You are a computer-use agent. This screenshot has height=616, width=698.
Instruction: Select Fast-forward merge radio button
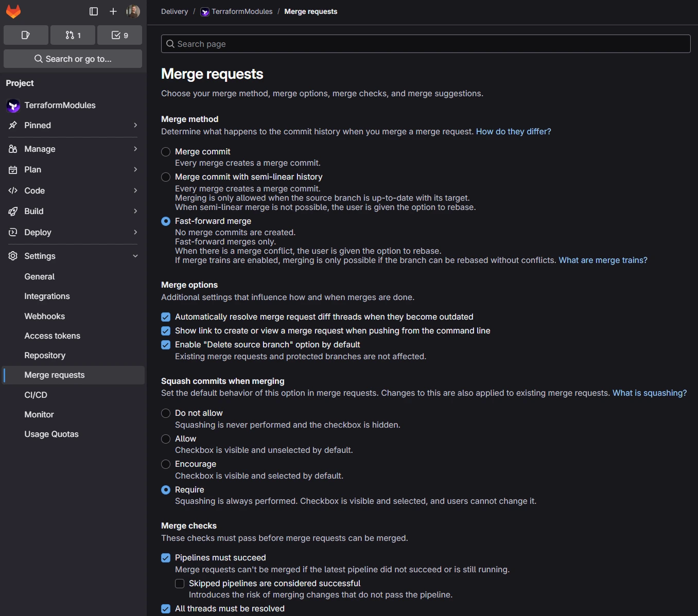(166, 221)
